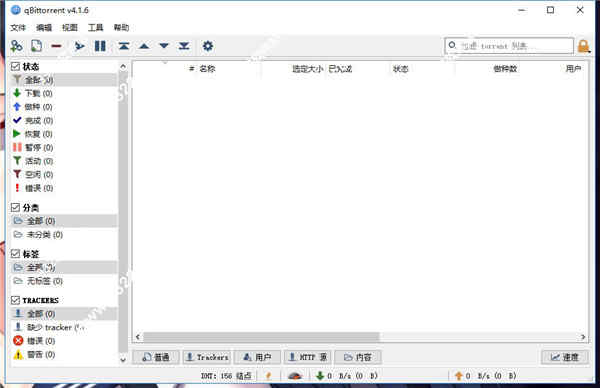Open the 视图 menu
The width and height of the screenshot is (600, 388).
[70, 28]
